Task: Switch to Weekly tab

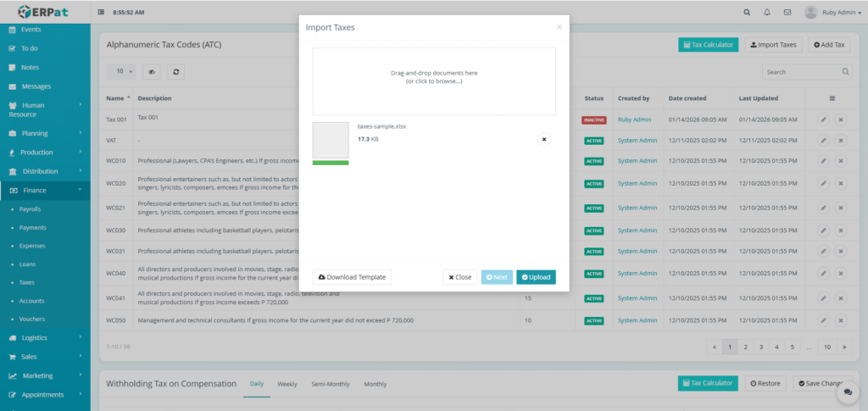Action: [287, 384]
